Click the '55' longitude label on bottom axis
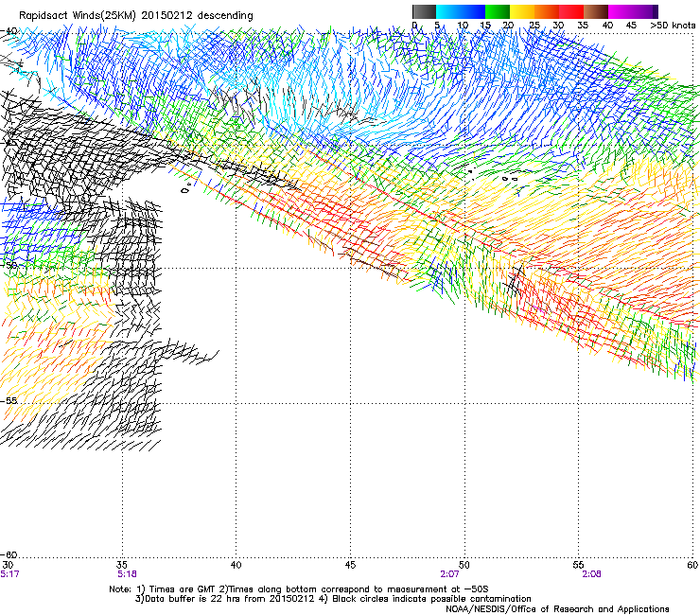Image resolution: width=700 pixels, height=615 pixels. [578, 565]
